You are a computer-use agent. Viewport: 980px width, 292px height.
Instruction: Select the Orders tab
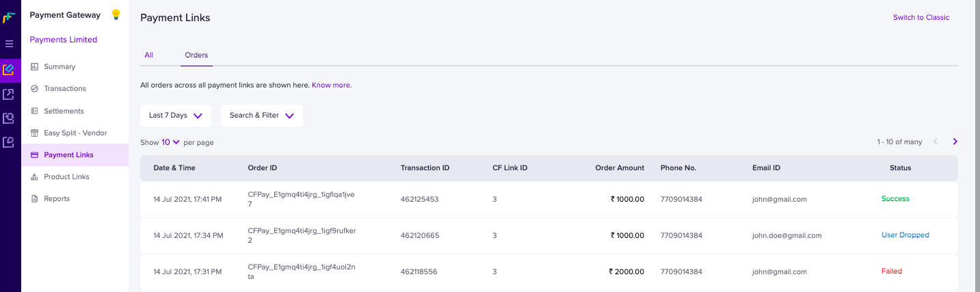(x=196, y=55)
